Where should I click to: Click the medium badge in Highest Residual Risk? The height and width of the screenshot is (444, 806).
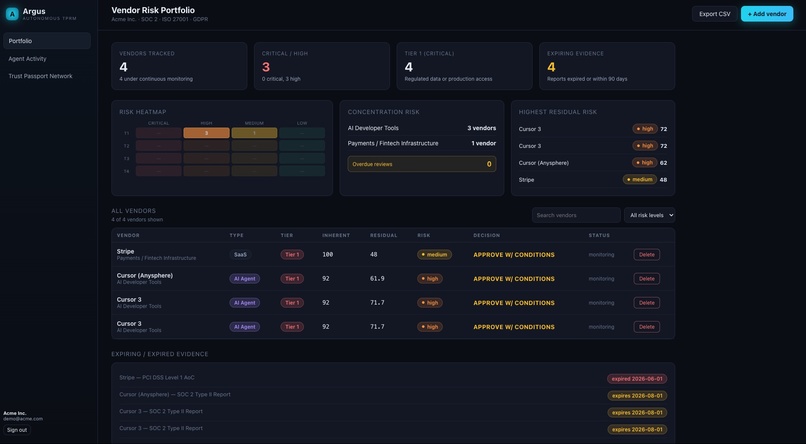(639, 179)
